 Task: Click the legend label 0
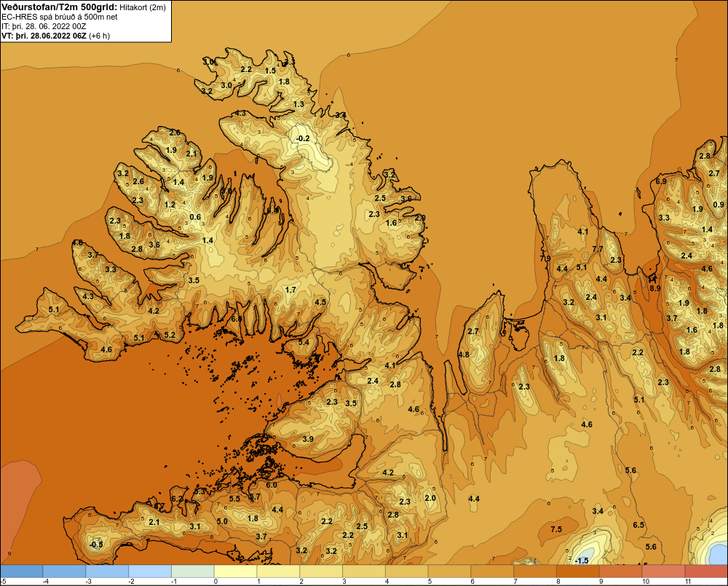[x=215, y=582]
